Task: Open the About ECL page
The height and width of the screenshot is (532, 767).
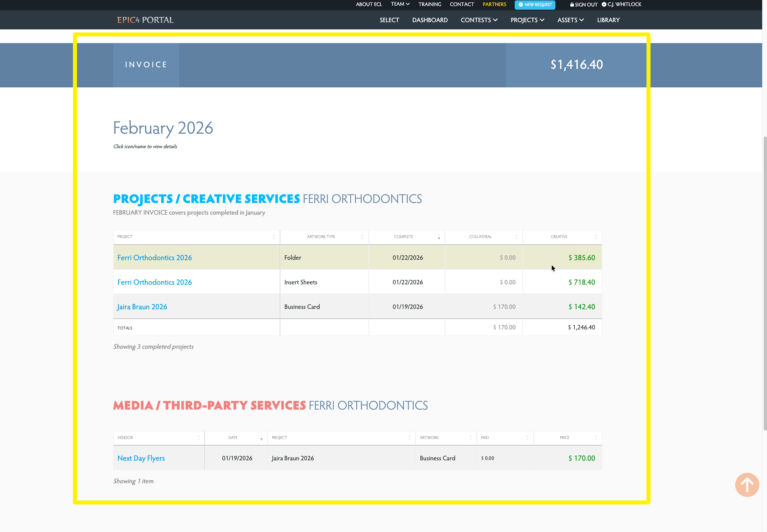Action: [369, 4]
